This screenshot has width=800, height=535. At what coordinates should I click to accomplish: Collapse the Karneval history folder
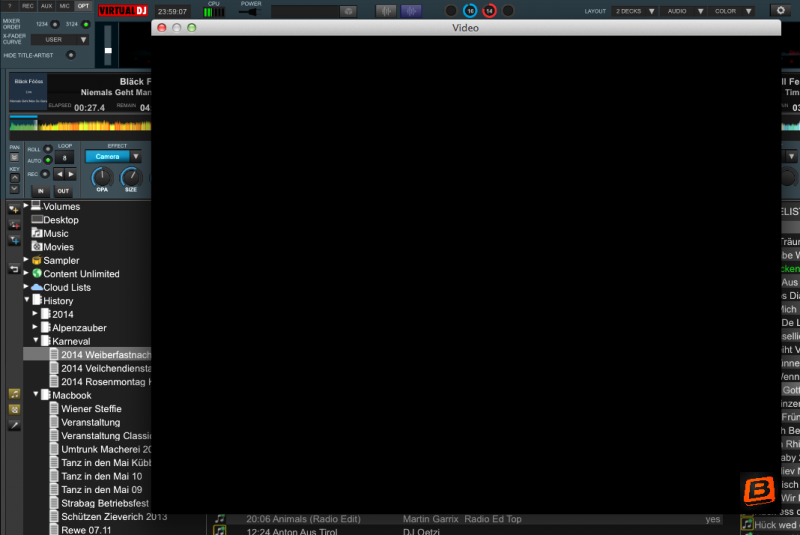tap(35, 341)
